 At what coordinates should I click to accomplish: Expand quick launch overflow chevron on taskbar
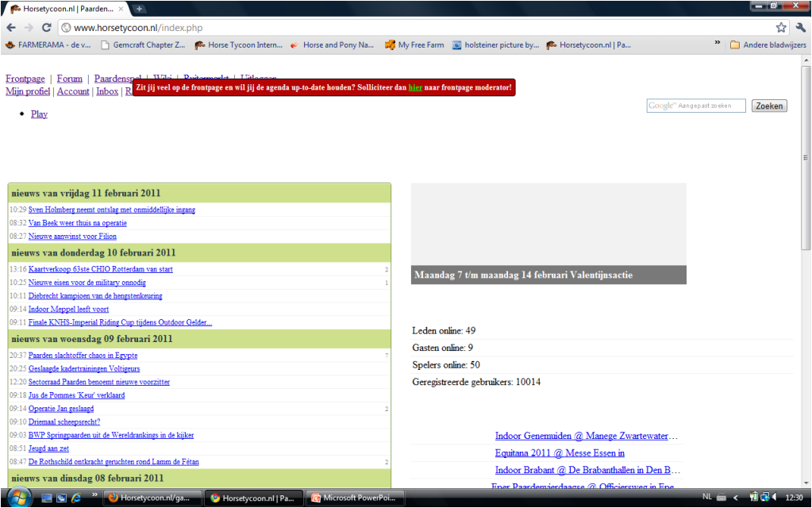(x=96, y=495)
